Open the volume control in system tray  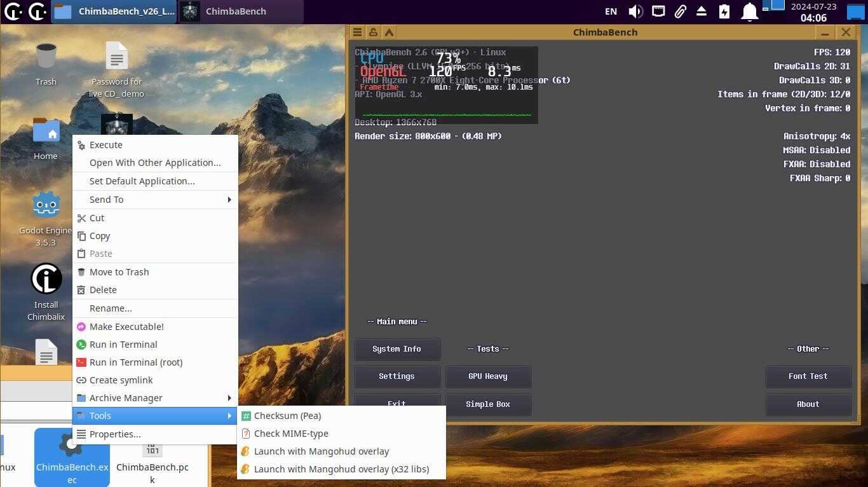coord(635,11)
